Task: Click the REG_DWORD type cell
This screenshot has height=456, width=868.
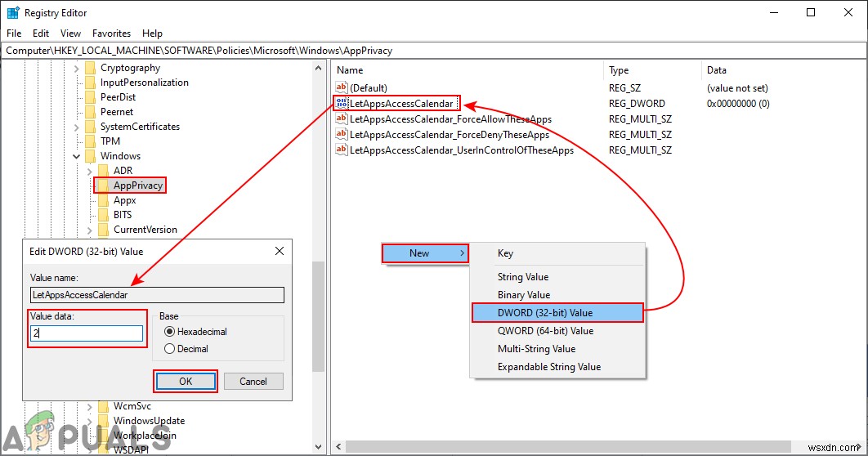Action: point(637,104)
